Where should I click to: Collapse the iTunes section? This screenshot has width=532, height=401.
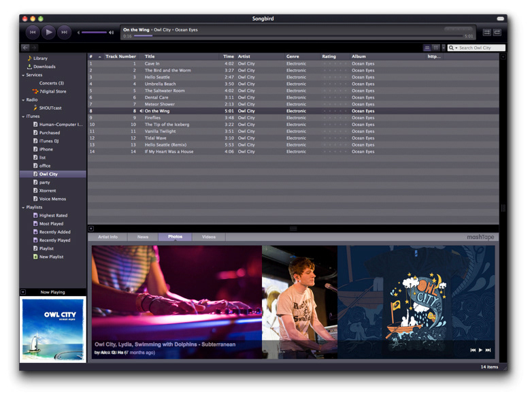click(x=23, y=116)
